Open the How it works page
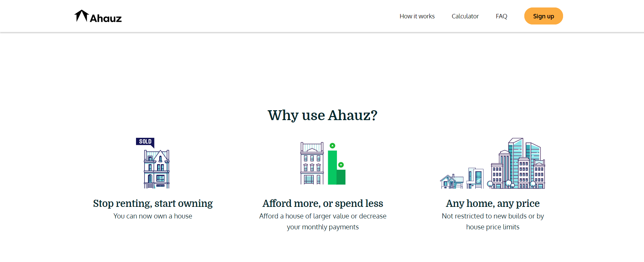644x262 pixels. (x=417, y=16)
